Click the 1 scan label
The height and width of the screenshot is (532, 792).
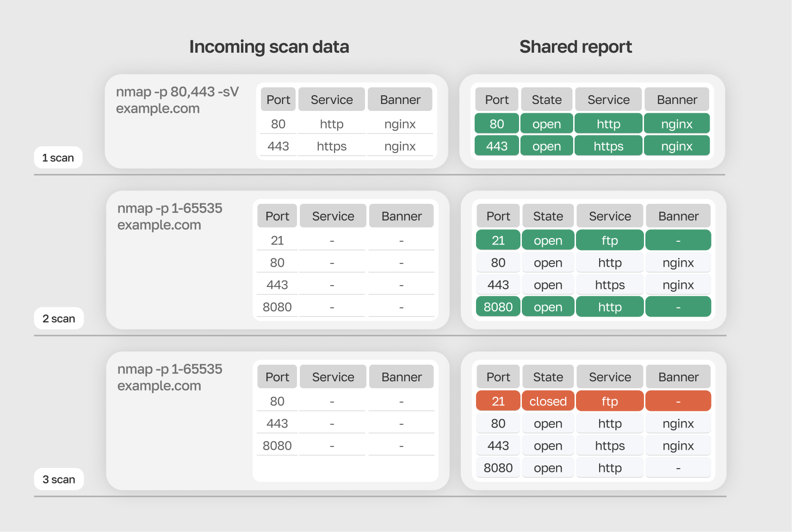tap(58, 157)
